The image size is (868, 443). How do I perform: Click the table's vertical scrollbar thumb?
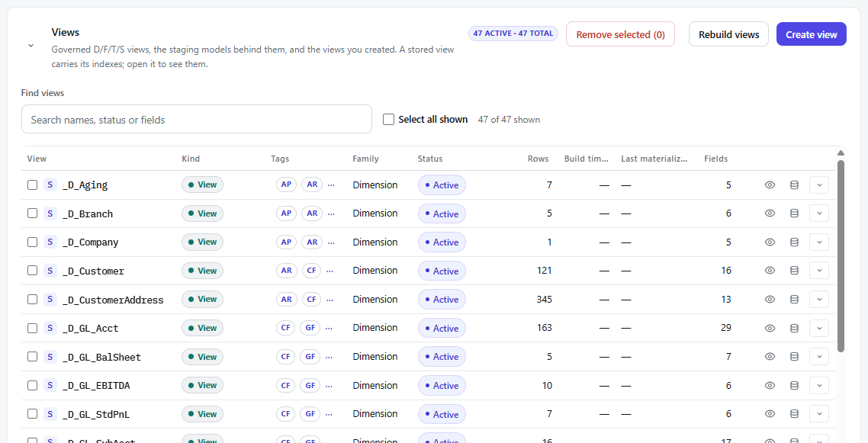[x=841, y=255]
